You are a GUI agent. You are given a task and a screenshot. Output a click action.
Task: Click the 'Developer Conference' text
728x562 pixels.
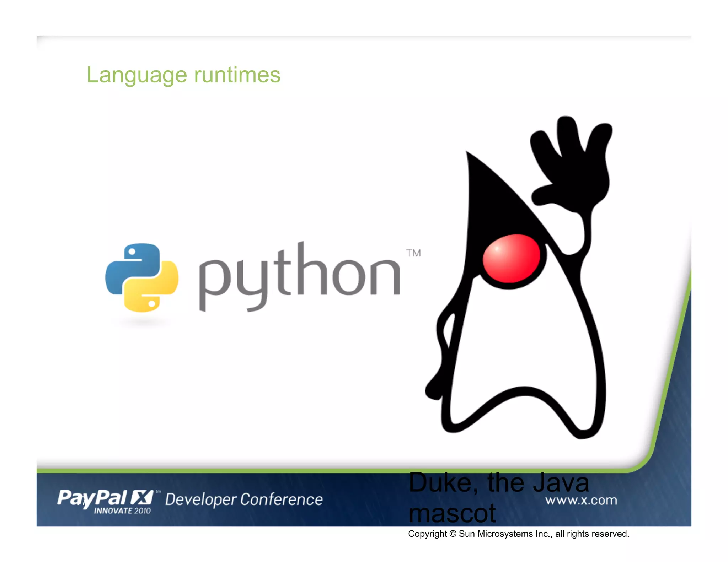click(x=244, y=499)
